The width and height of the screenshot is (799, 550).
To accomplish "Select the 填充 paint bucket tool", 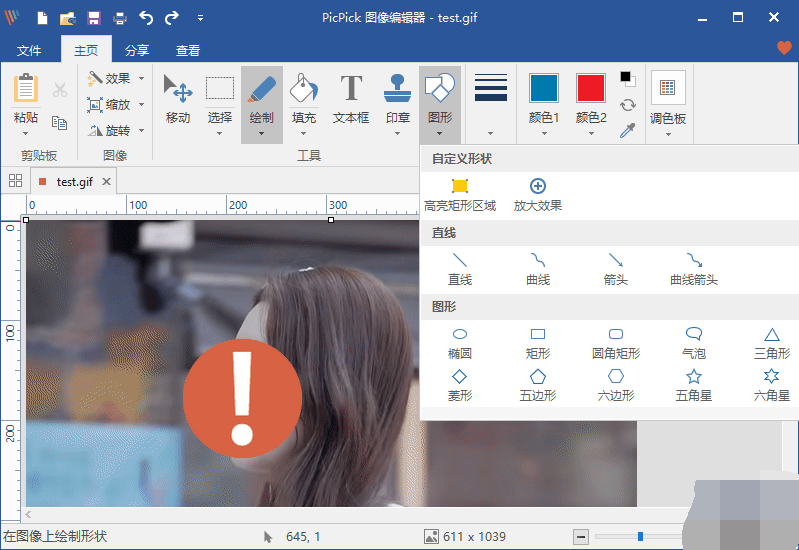I will [x=304, y=99].
